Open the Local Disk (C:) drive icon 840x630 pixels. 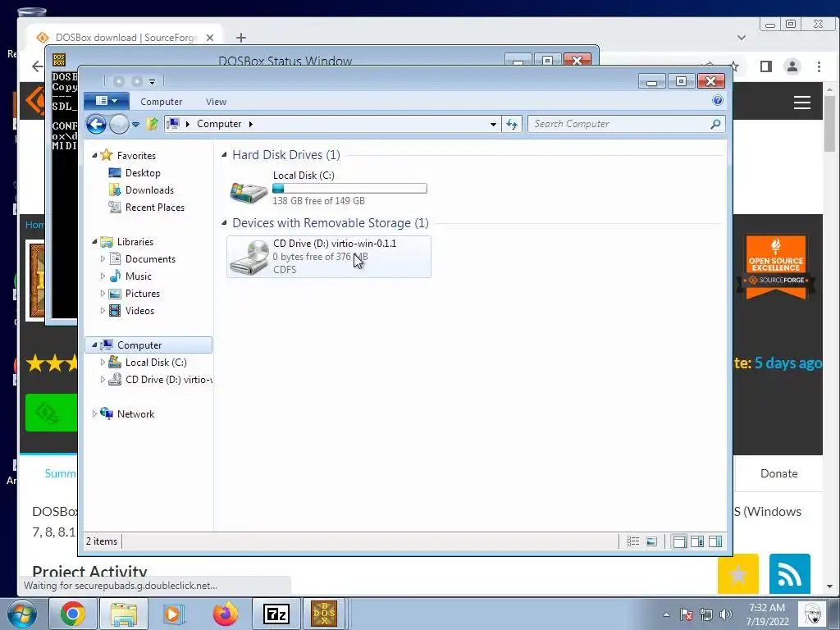tap(249, 192)
